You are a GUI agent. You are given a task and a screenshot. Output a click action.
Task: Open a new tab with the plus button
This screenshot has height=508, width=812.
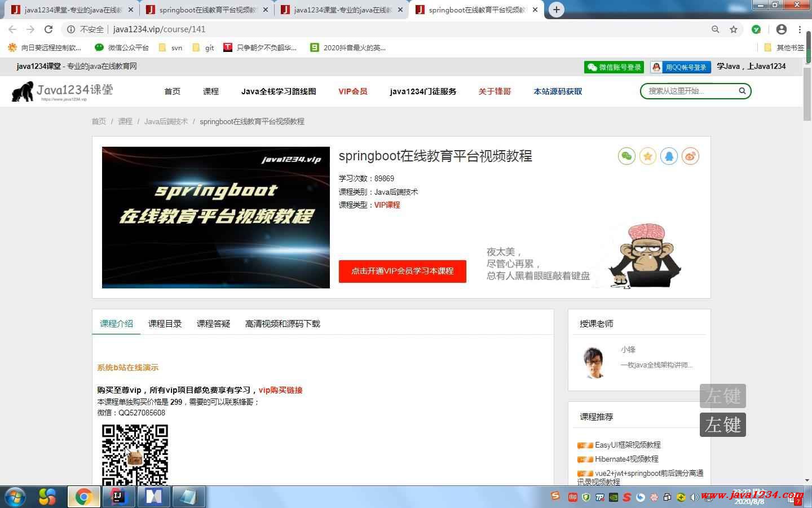pyautogui.click(x=556, y=10)
